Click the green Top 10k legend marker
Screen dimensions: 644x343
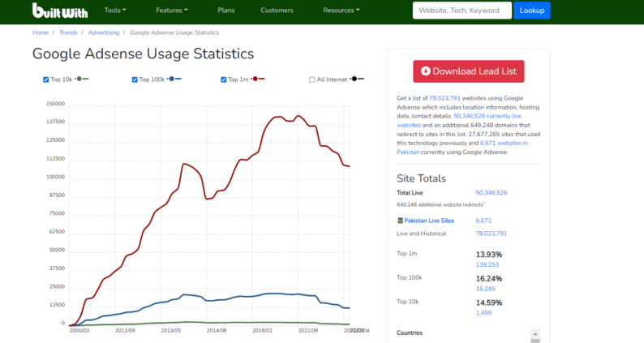coord(82,79)
